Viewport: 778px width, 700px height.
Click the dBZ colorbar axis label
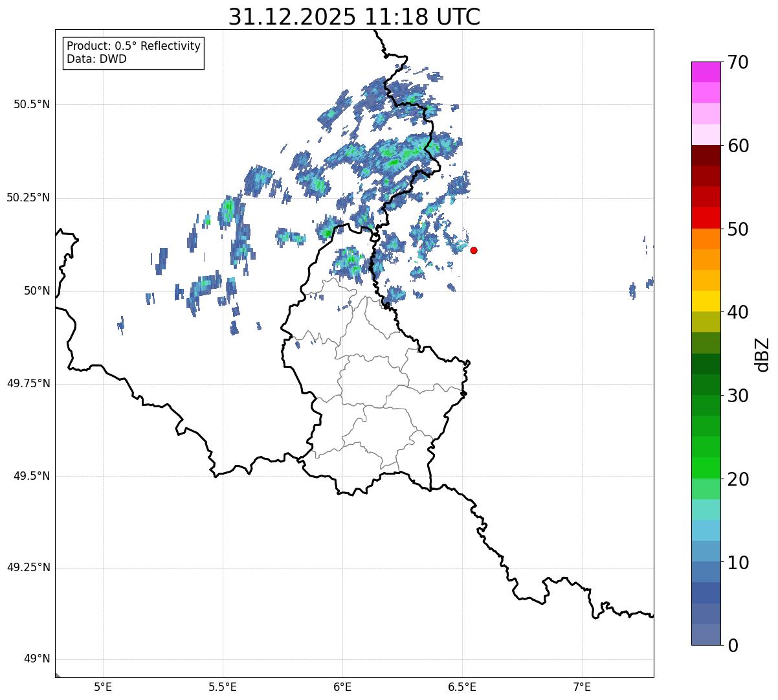762,354
